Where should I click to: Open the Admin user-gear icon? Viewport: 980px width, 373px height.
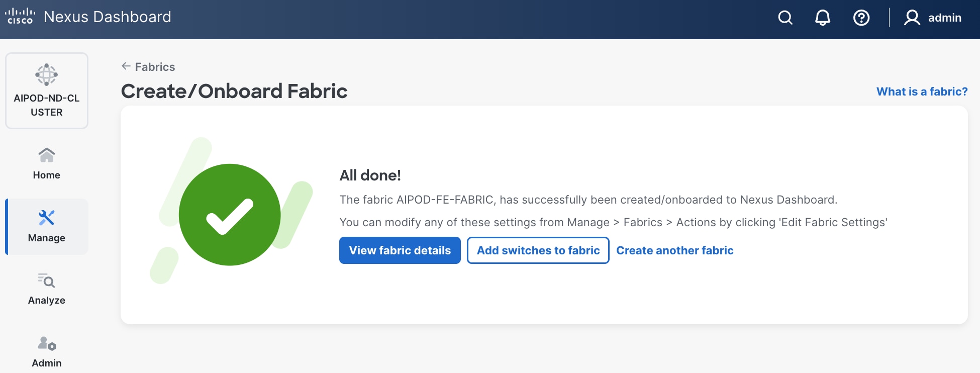click(47, 343)
